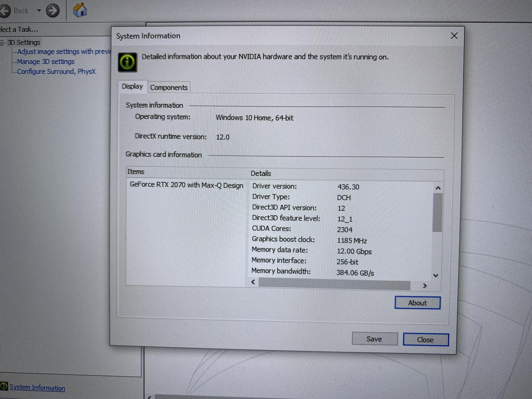Click the Direct3D API version label
Image resolution: width=532 pixels, height=399 pixels.
(284, 208)
